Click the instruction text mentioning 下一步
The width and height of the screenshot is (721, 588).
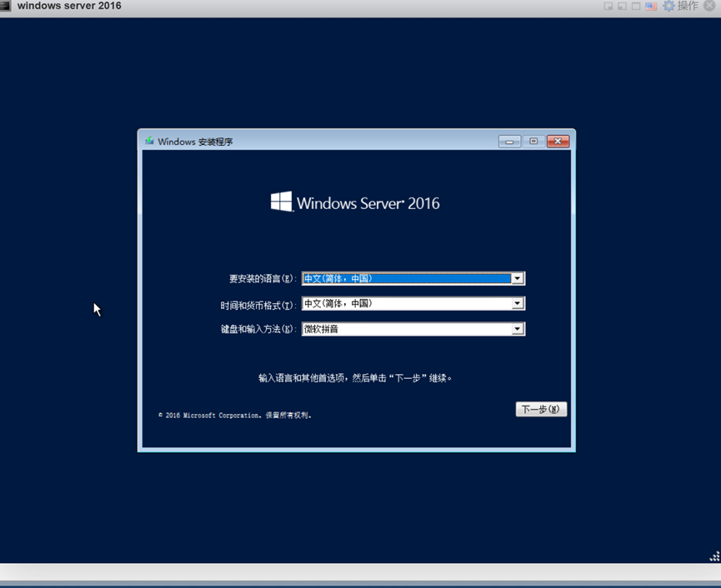[355, 378]
